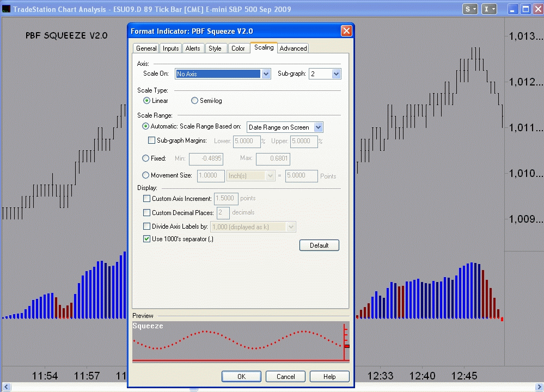Enable Divide Axis Labels by checkbox
This screenshot has height=392, width=544.
pyautogui.click(x=147, y=226)
